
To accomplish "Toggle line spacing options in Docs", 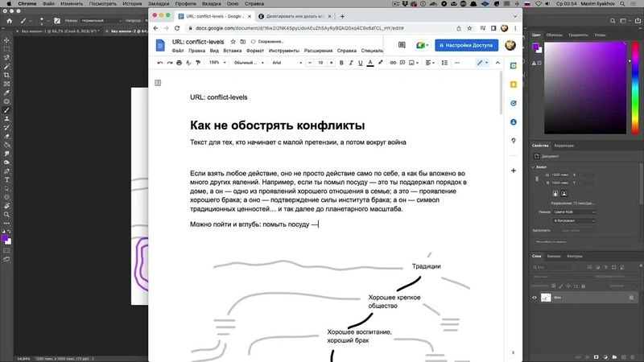I will point(444,63).
